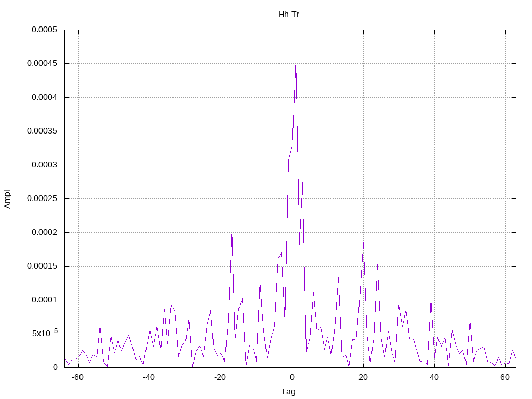The image size is (532, 399).
Task: Click the y-axis value 0.0003
Action: pyautogui.click(x=45, y=165)
